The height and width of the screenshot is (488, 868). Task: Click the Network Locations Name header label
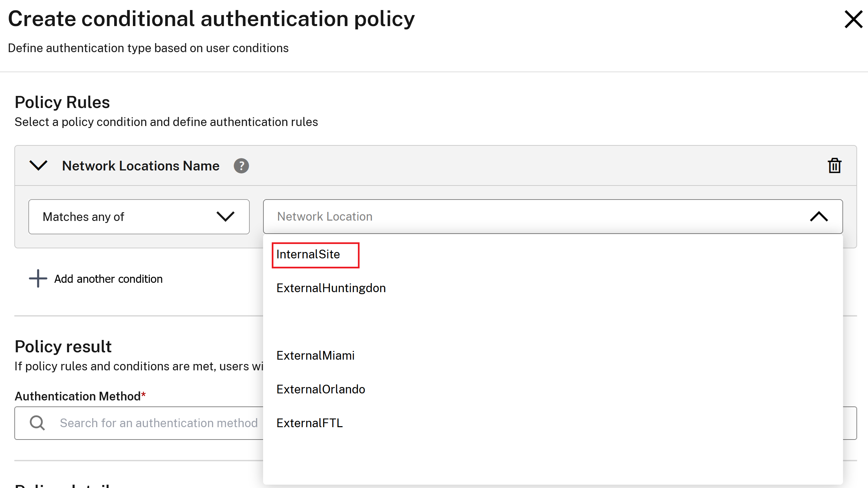click(x=141, y=166)
